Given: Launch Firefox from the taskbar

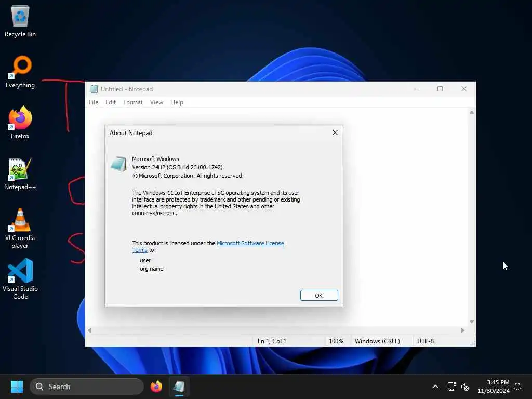Looking at the screenshot, I should [x=156, y=387].
